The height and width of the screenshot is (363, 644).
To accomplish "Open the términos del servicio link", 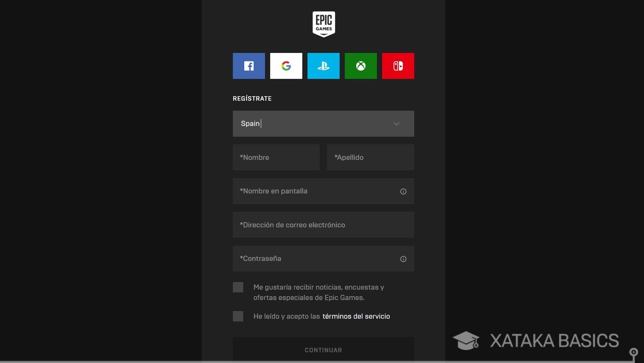I will pyautogui.click(x=356, y=316).
